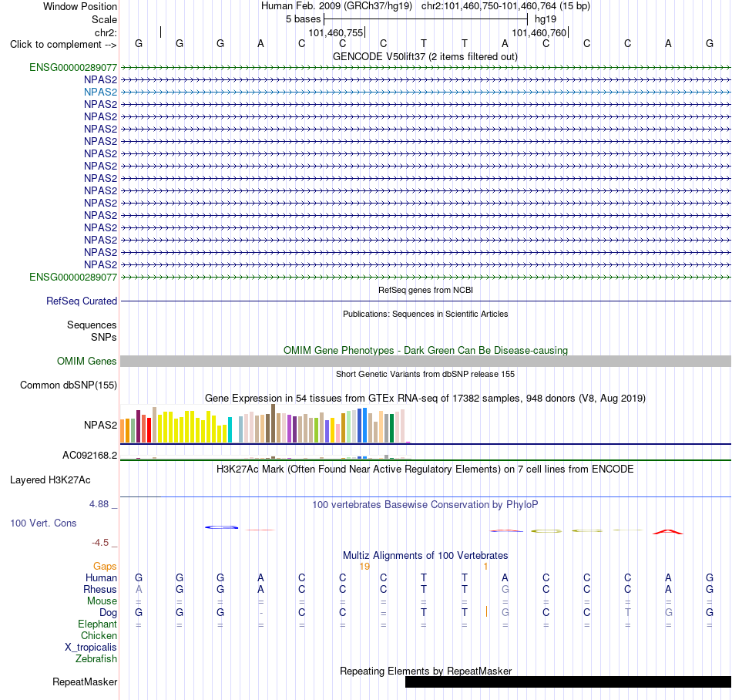
Task: Click the tallest dark-brown bar in NPAS2 GTEx chart
Action: (273, 423)
